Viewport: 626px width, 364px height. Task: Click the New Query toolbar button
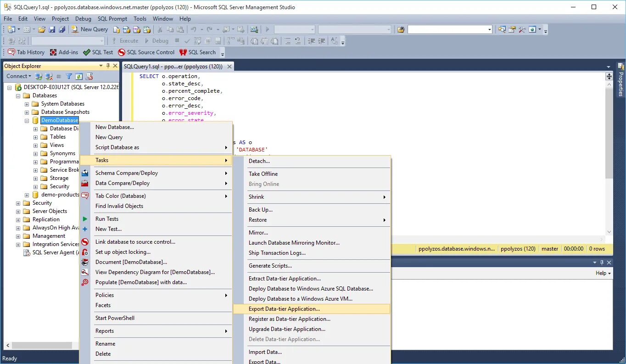pyautogui.click(x=89, y=29)
